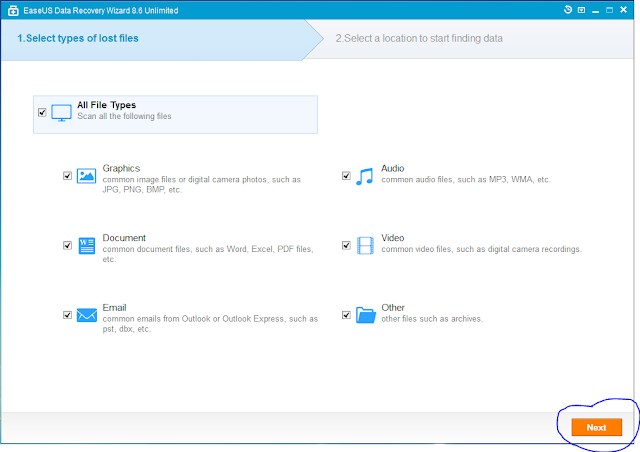Click the Email label text
The height and width of the screenshot is (452, 640).
point(114,307)
